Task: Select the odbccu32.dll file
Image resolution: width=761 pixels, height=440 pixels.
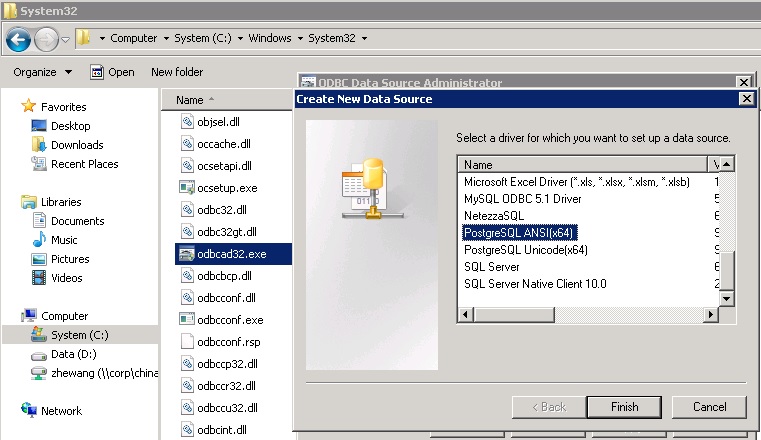Action: [x=227, y=407]
